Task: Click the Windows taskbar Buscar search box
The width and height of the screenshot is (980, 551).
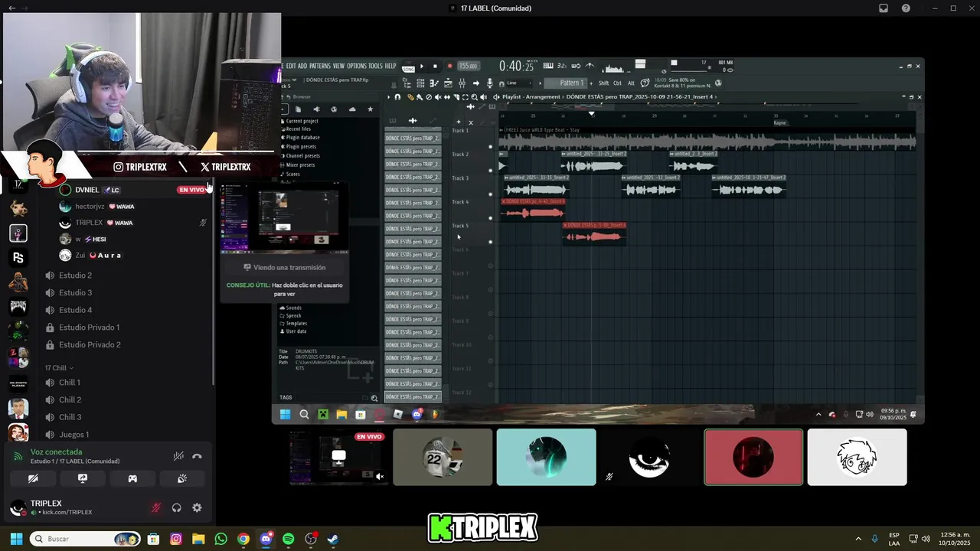Action: [85, 539]
